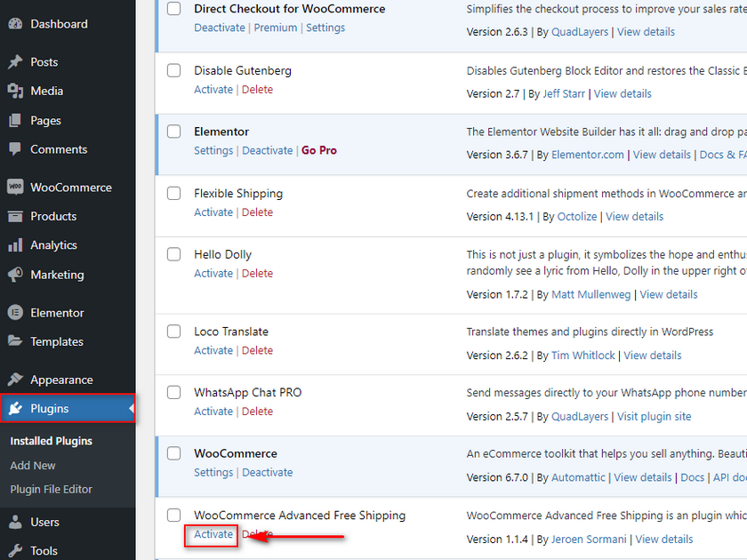Image resolution: width=747 pixels, height=560 pixels.
Task: Deactivate the WooCommerce plugin
Action: coord(268,472)
